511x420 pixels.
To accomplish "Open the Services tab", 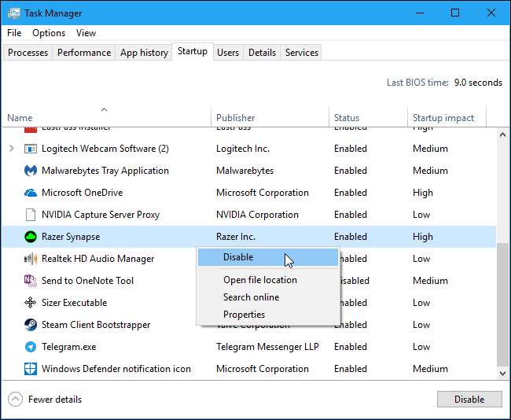I will click(302, 53).
